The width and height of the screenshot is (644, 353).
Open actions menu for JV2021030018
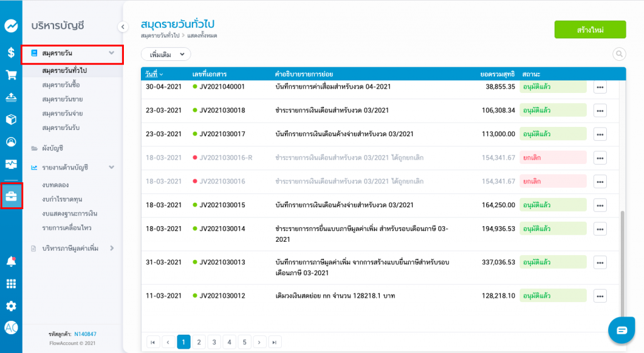tap(600, 111)
